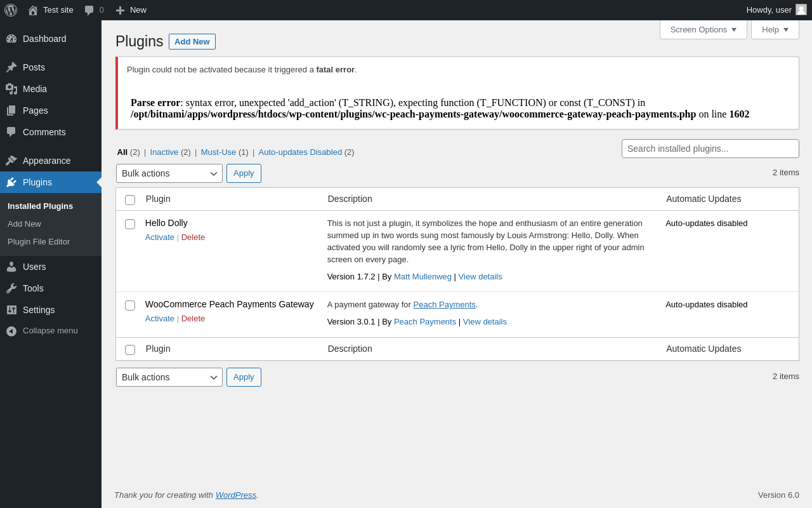Open the top Bulk actions dropdown
The height and width of the screenshot is (508, 812).
[x=169, y=173]
